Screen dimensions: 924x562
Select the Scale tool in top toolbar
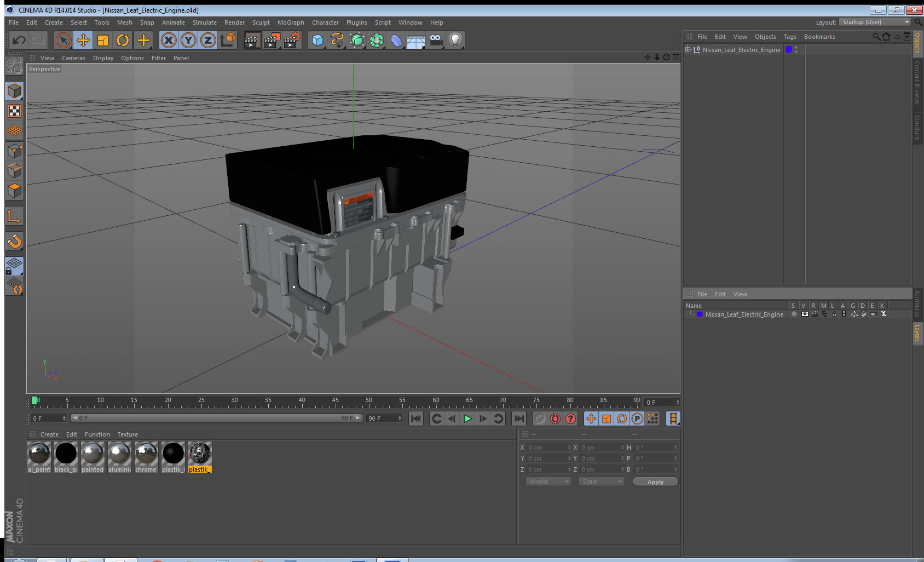(103, 40)
